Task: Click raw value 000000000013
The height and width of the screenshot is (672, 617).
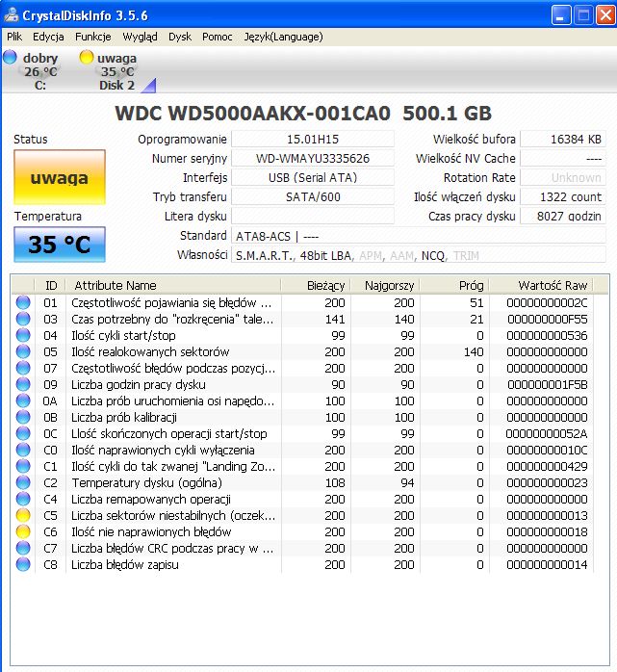Action: [547, 516]
